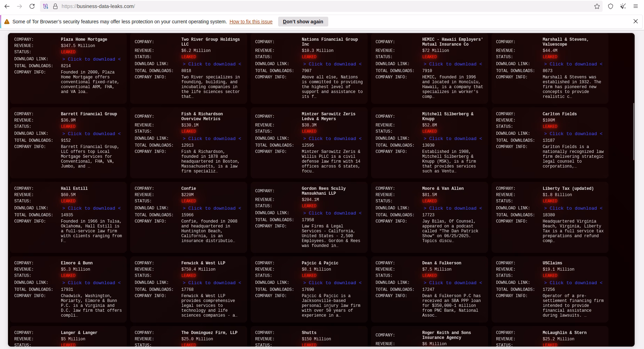Click the Confie company info description
The width and height of the screenshot is (644, 349).
coord(209,231)
